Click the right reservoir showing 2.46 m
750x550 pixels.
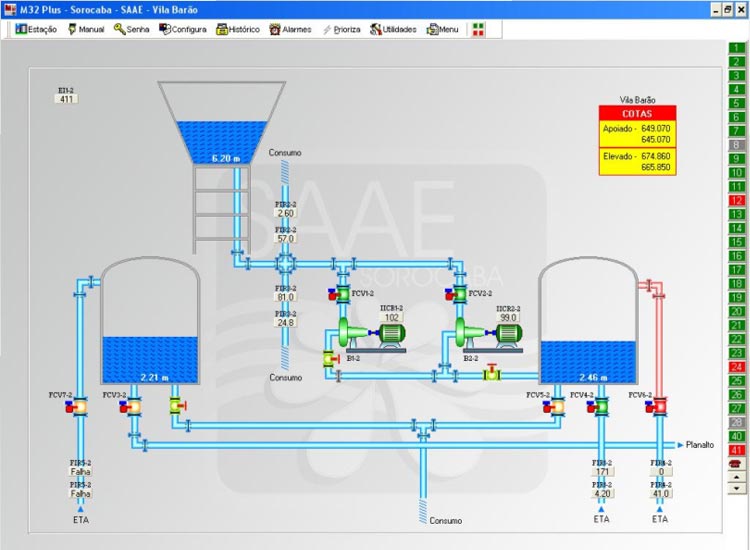588,320
